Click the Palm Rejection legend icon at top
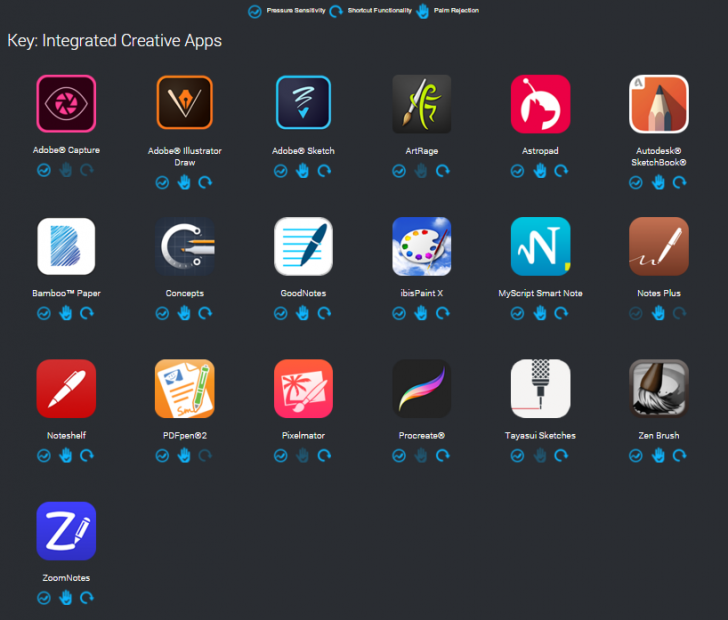Screen dimensions: 728x620 [x=422, y=11]
